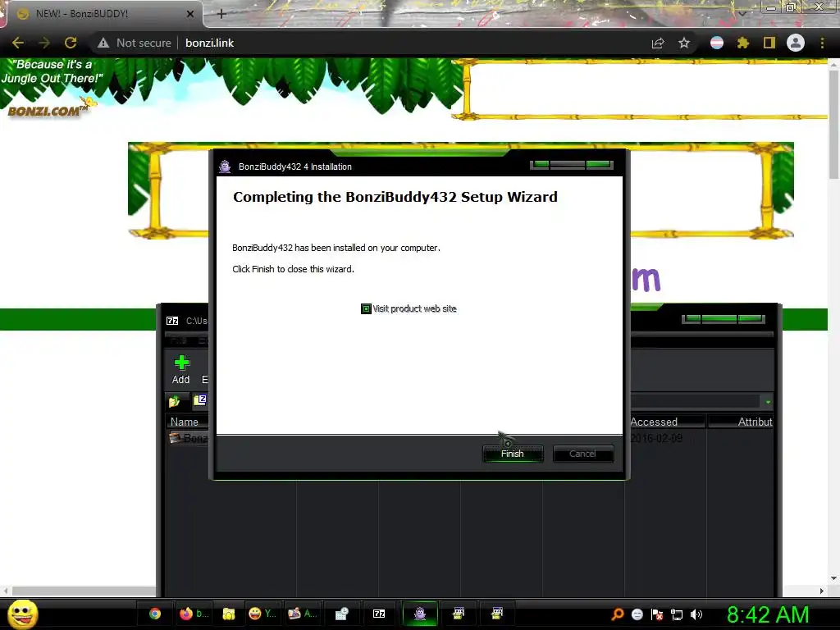
Task: Click the Not secure warning indicator
Action: click(135, 43)
